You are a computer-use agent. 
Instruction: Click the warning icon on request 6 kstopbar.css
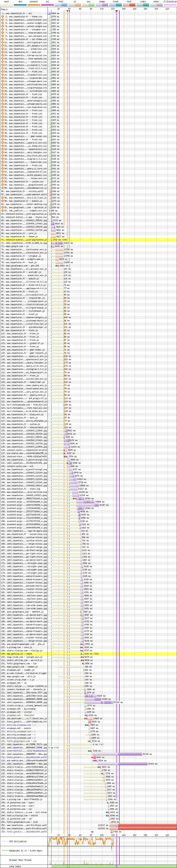3,30
